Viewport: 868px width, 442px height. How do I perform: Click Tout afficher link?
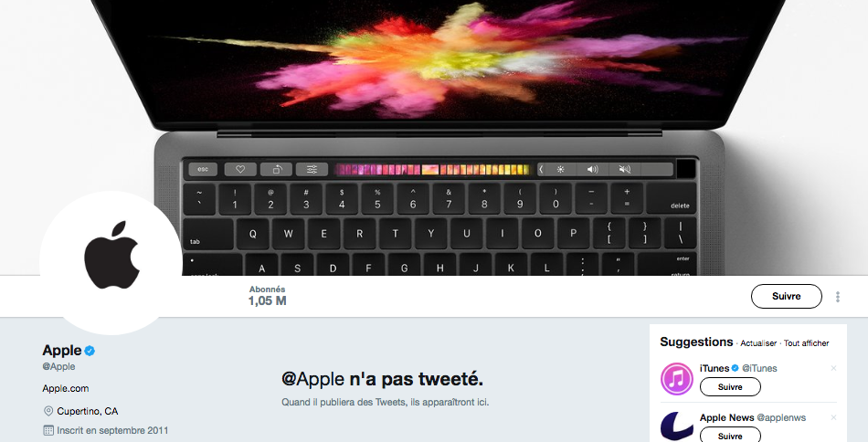(x=806, y=343)
